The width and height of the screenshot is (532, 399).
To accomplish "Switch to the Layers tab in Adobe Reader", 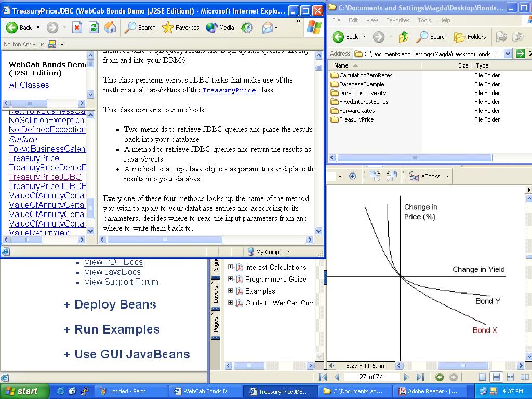I will coord(216,294).
